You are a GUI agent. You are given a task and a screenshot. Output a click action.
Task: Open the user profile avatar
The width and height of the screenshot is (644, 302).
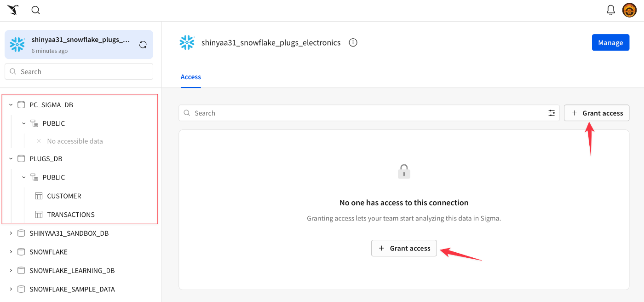(629, 10)
